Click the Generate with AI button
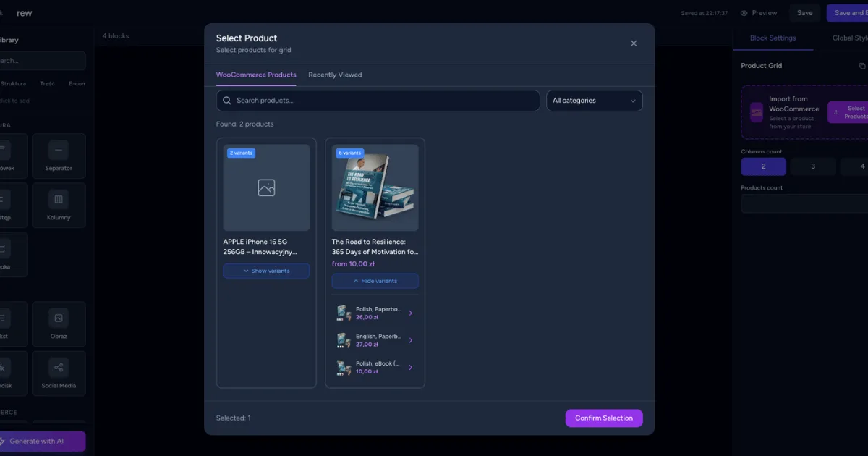This screenshot has height=456, width=868. click(42, 442)
